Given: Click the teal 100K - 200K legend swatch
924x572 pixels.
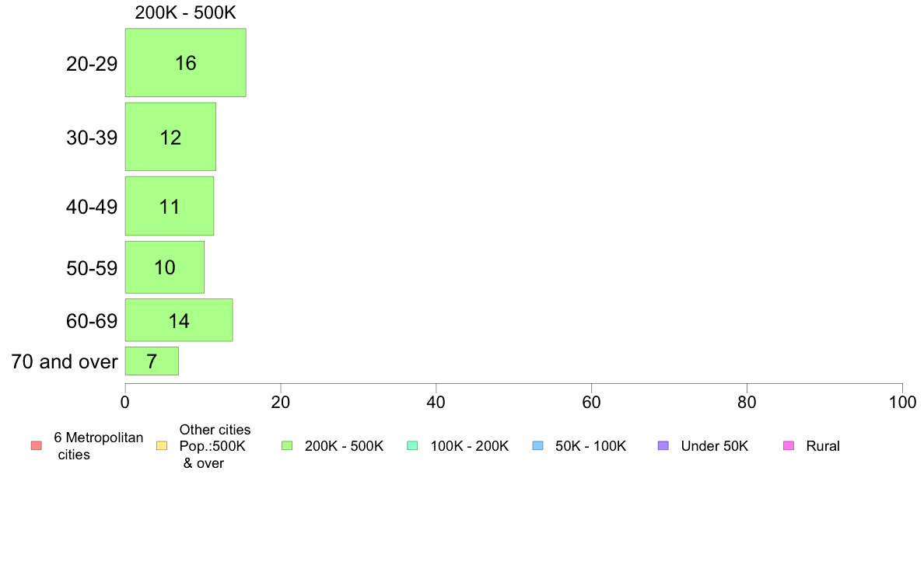Looking at the screenshot, I should pyautogui.click(x=412, y=446).
